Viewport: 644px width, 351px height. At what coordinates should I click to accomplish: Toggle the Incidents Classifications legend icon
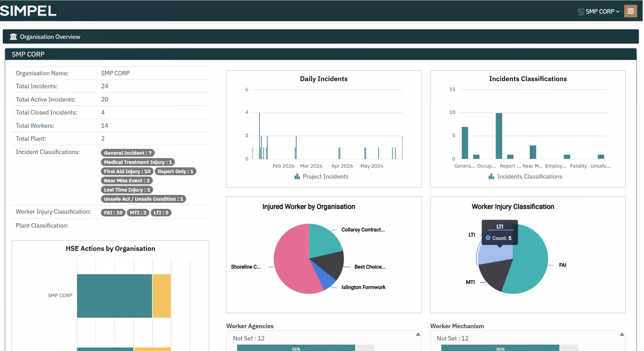coord(491,176)
